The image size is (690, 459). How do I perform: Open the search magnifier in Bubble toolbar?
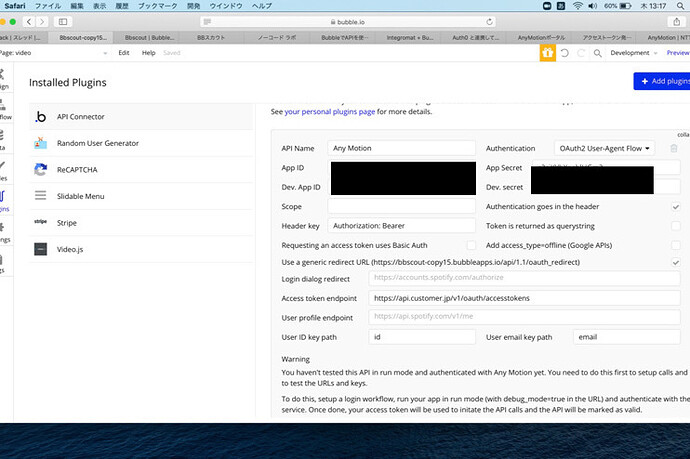click(x=597, y=53)
